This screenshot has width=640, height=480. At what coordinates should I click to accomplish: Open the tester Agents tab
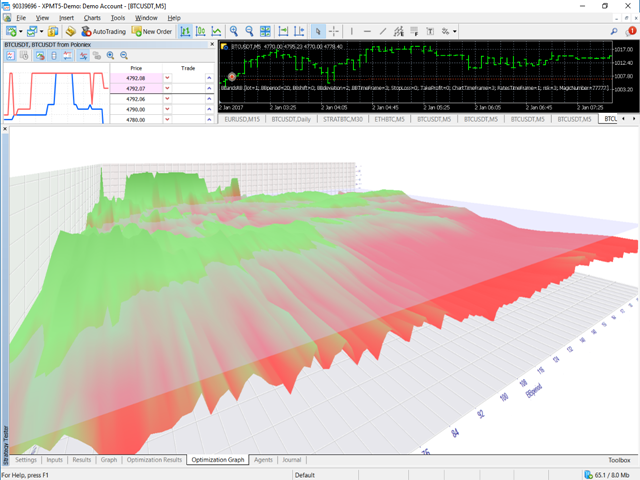tap(263, 460)
